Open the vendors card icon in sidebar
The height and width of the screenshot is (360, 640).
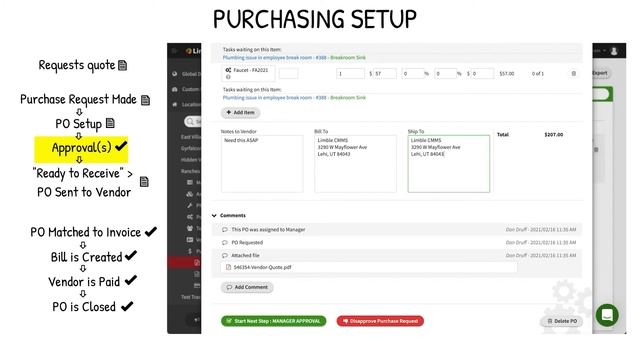tap(190, 240)
